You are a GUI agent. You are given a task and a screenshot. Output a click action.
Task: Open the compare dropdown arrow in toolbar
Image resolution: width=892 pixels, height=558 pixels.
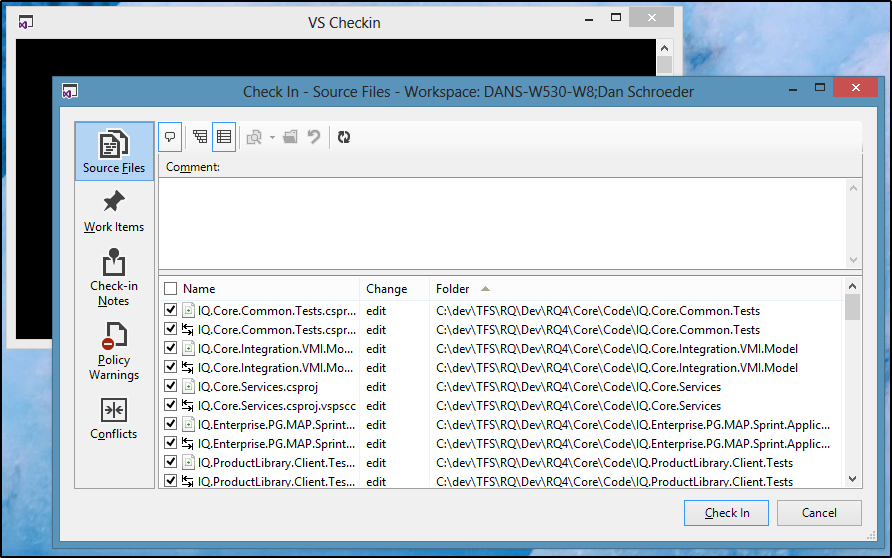(x=272, y=137)
